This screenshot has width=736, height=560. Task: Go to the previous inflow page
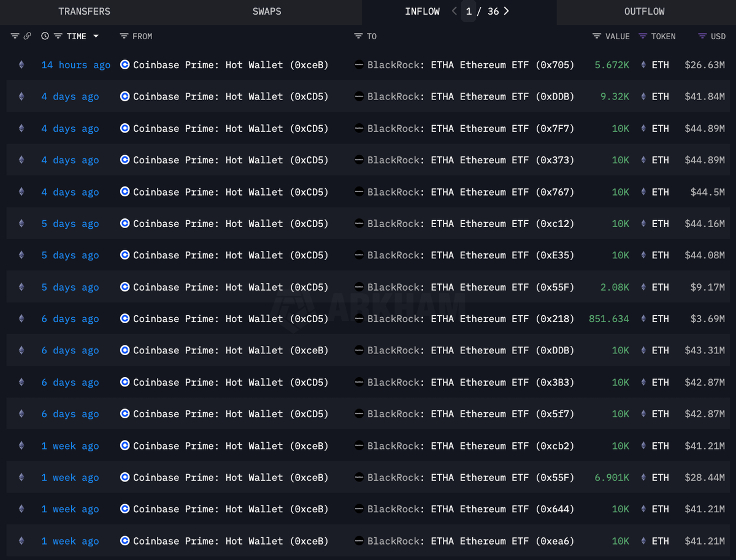454,11
